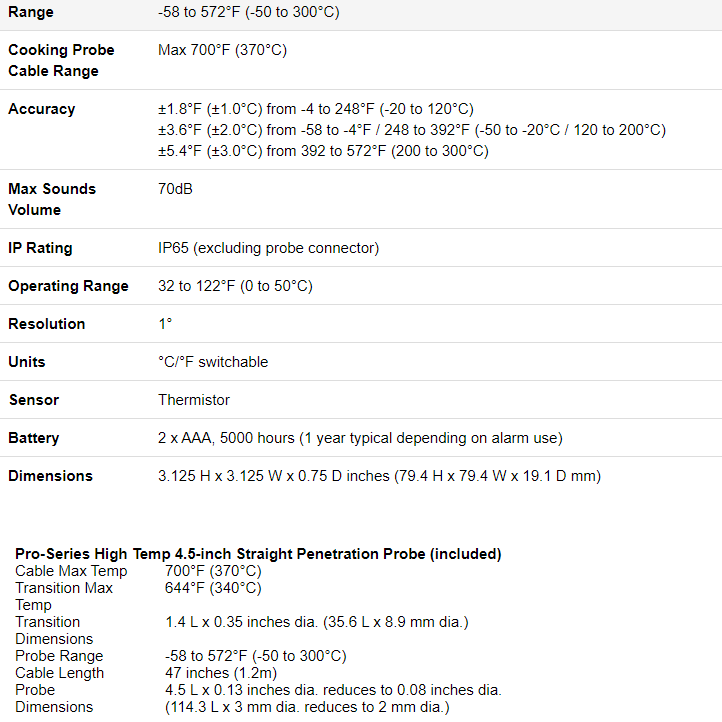Click the Cooking Probe Cable Range label
722x722 pixels.
(x=61, y=60)
